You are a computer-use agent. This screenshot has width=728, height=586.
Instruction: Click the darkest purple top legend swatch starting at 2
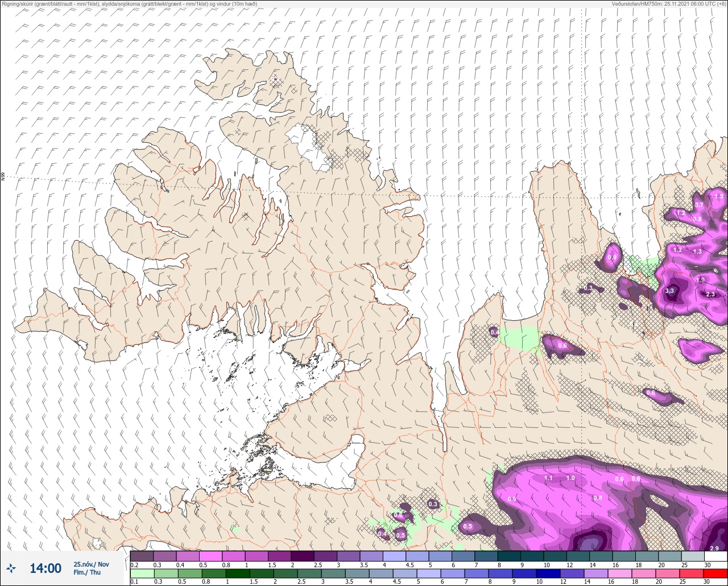(302, 556)
